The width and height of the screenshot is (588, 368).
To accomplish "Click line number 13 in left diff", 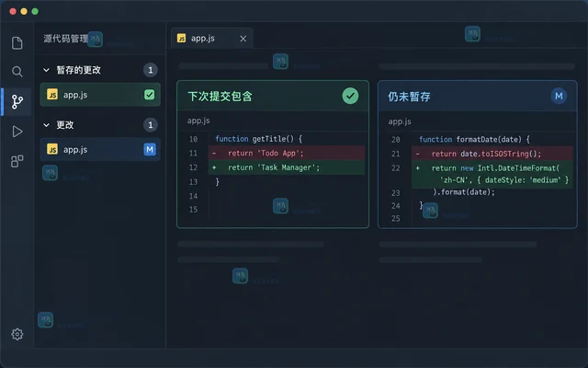I will pyautogui.click(x=193, y=182).
